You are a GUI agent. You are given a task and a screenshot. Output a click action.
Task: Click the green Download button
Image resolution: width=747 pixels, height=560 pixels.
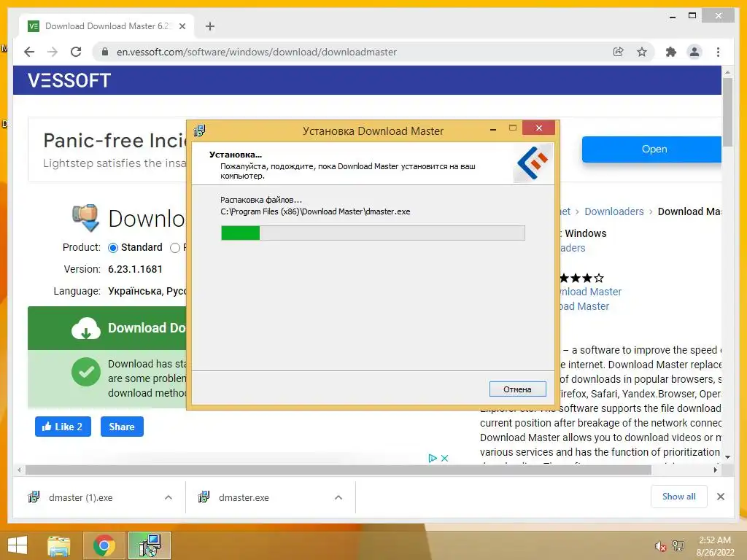[107, 328]
